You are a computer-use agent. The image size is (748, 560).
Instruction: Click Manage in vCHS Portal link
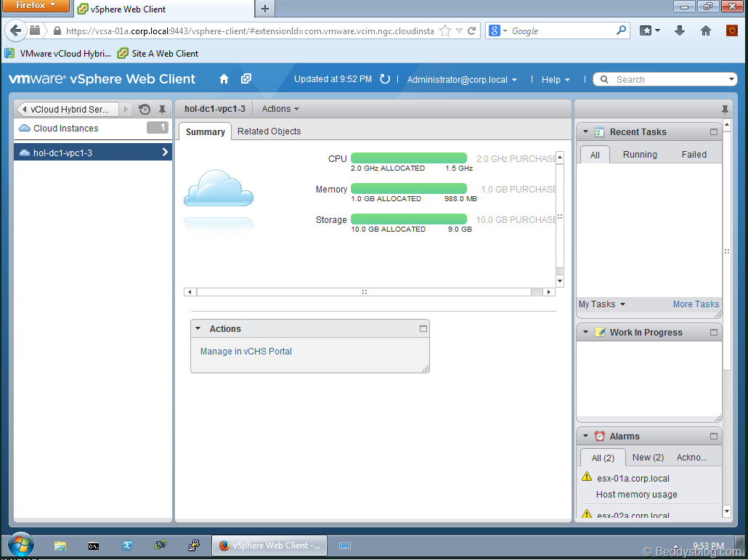(246, 352)
